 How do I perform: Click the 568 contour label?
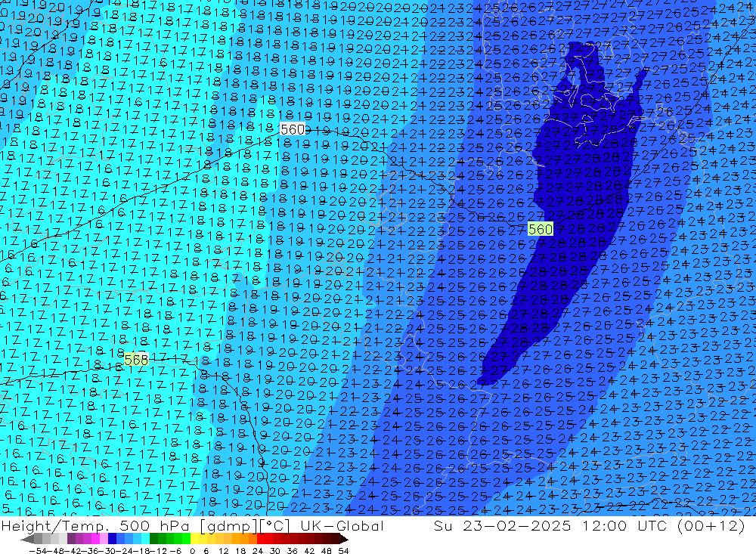(136, 360)
